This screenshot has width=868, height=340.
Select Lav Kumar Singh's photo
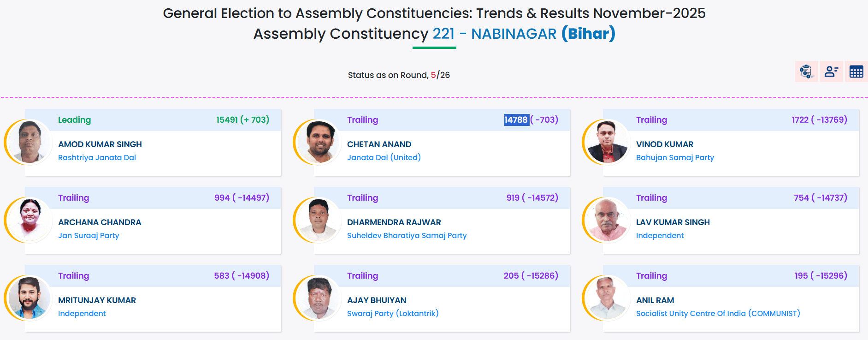click(608, 220)
